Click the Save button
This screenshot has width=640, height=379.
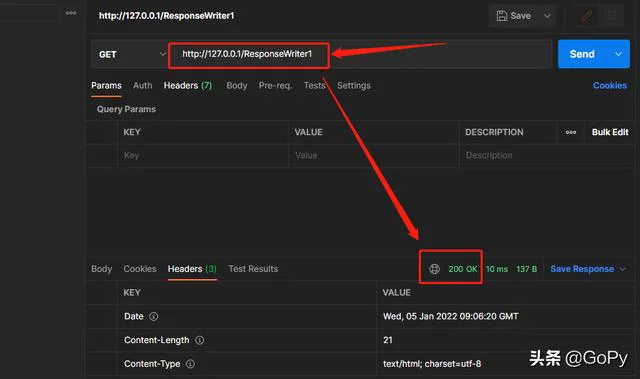click(514, 16)
